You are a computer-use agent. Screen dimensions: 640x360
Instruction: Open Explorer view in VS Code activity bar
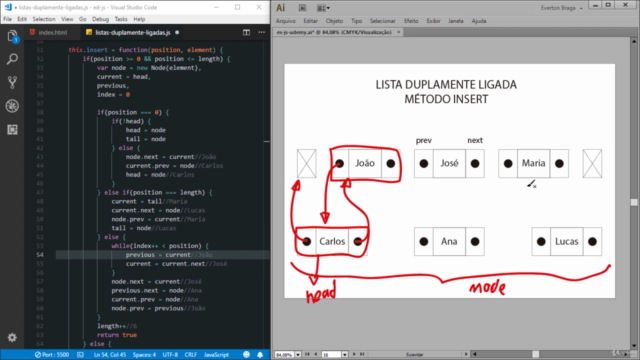[x=12, y=36]
